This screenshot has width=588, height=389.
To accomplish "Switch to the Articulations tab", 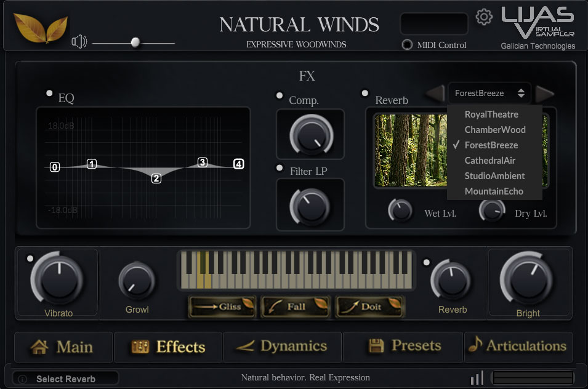I will 518,347.
